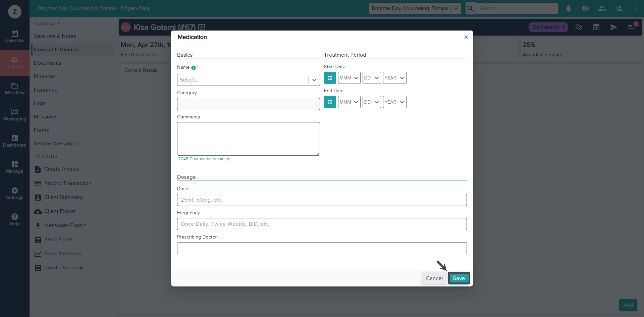The height and width of the screenshot is (317, 644).
Task: Focus the Prescribing Doctor field
Action: (x=322, y=248)
